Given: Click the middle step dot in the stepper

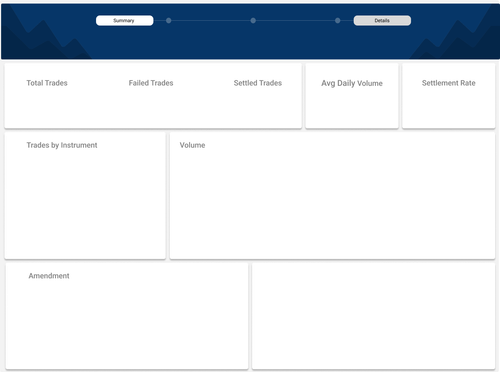Looking at the screenshot, I should click(253, 20).
